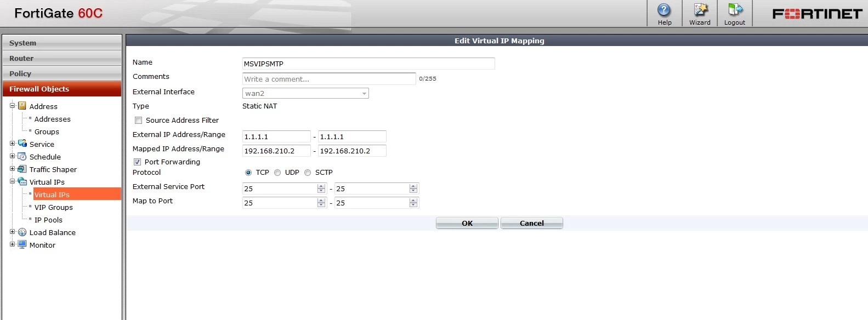Open the Help icon

[664, 10]
